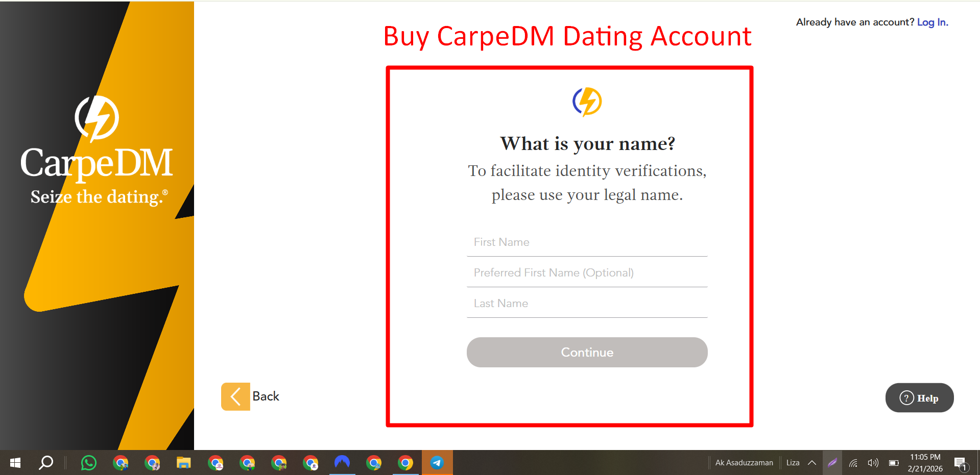The height and width of the screenshot is (475, 980).
Task: Open WhatsApp from the taskbar
Action: 88,462
